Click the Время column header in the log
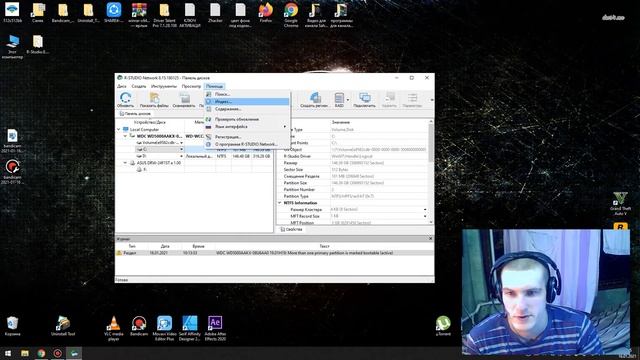Image resolution: width=640 pixels, height=360 pixels. [x=198, y=247]
